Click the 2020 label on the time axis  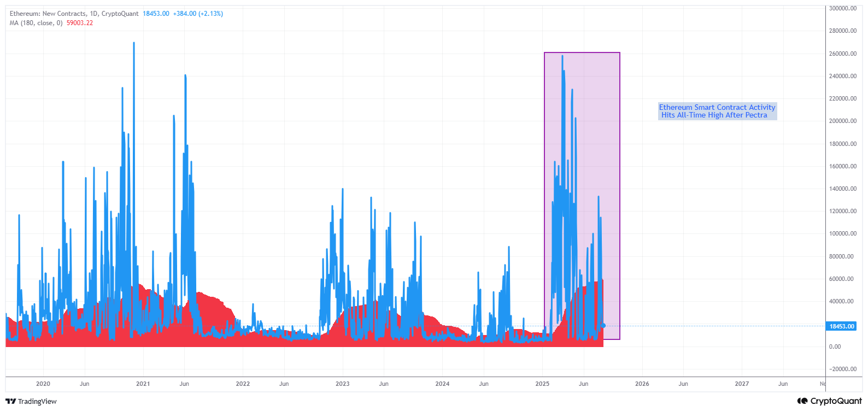pyautogui.click(x=43, y=384)
